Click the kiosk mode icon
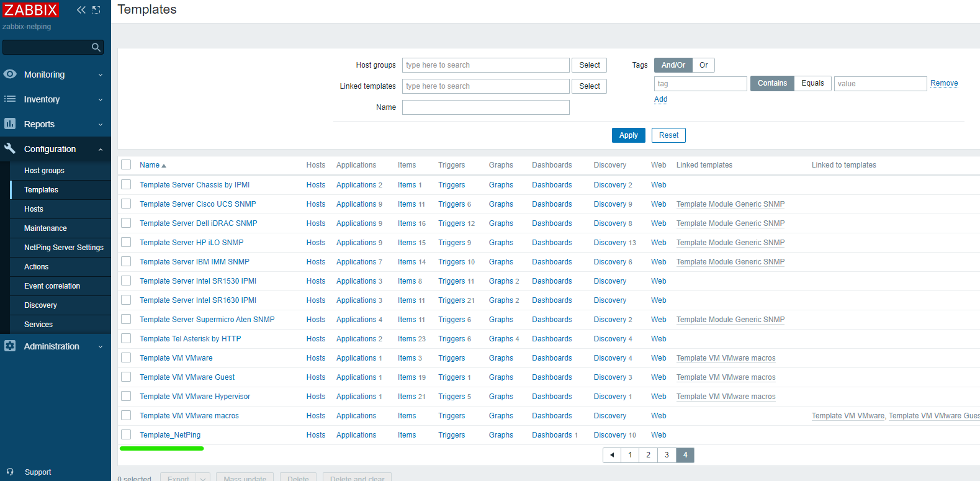 pos(96,10)
